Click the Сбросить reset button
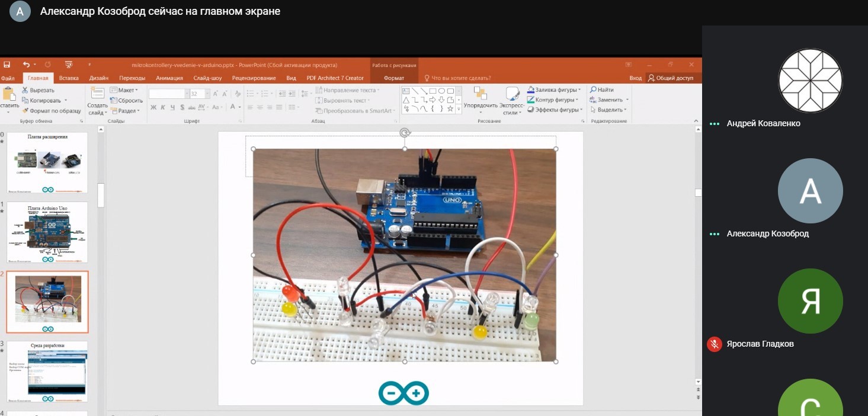The height and width of the screenshot is (416, 868). coord(126,100)
